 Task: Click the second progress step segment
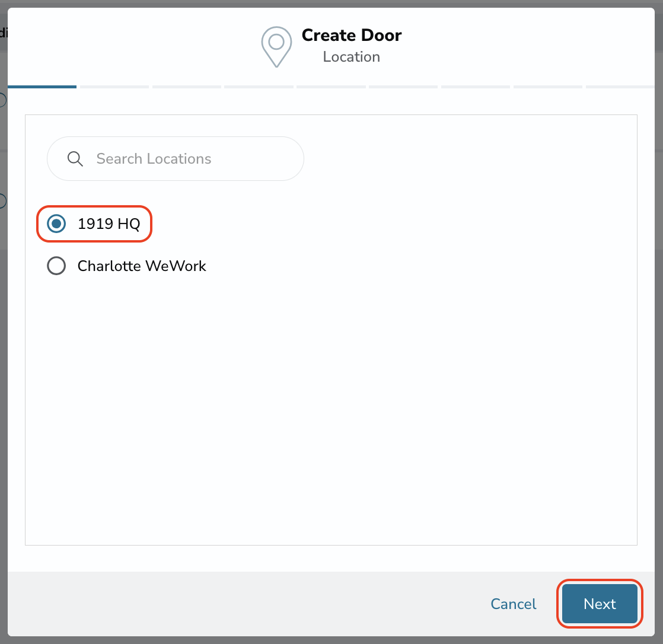(114, 87)
